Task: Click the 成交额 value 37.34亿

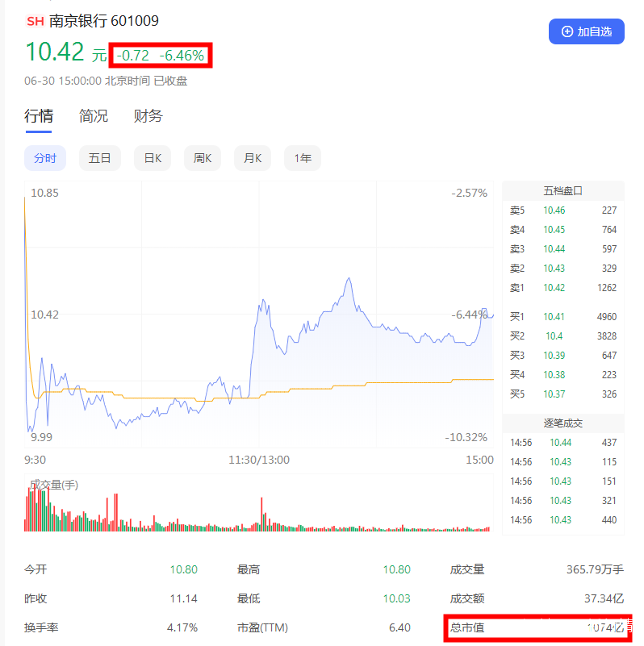Action: click(604, 598)
